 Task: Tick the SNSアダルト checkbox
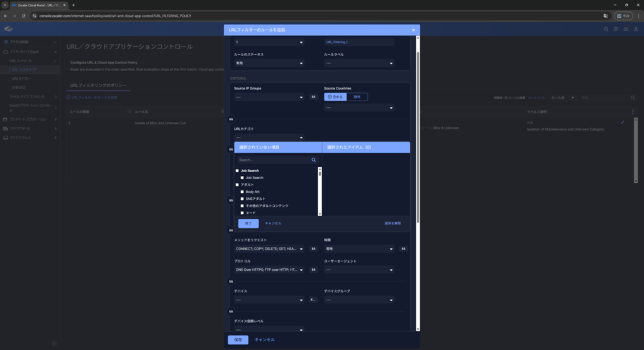tap(243, 199)
